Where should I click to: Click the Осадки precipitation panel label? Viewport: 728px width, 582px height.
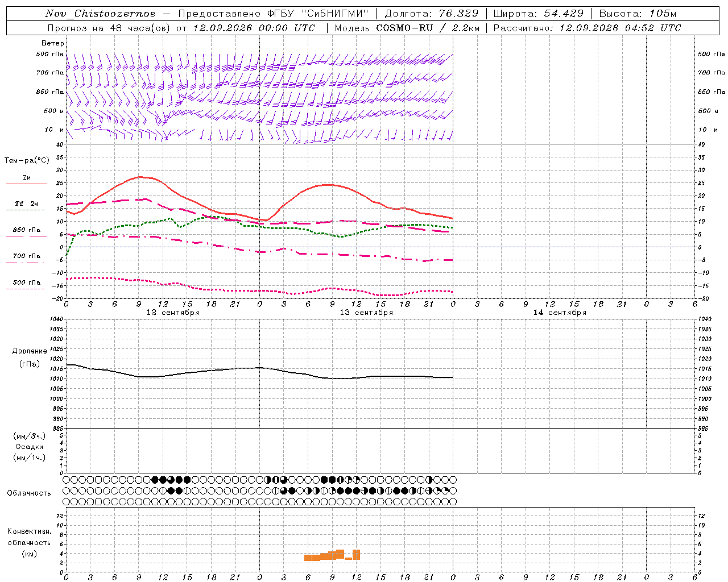click(x=30, y=447)
